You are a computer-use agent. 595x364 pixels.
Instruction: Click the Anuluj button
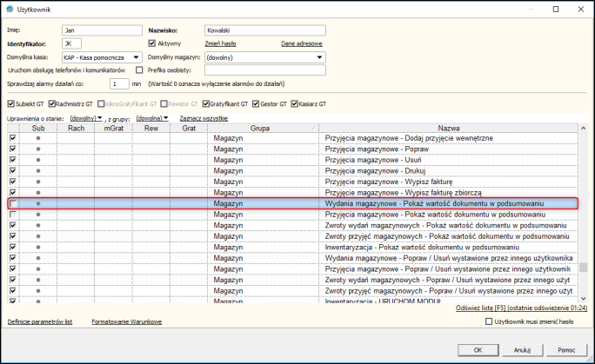point(522,349)
